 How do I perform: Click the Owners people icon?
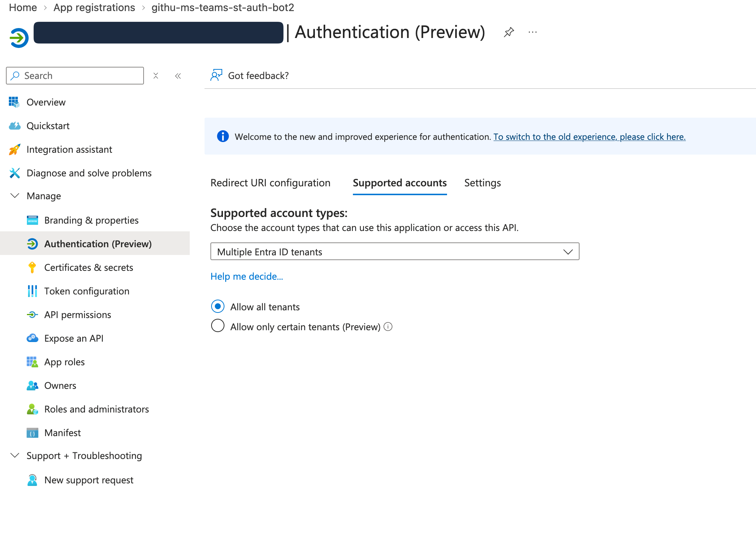(x=32, y=386)
